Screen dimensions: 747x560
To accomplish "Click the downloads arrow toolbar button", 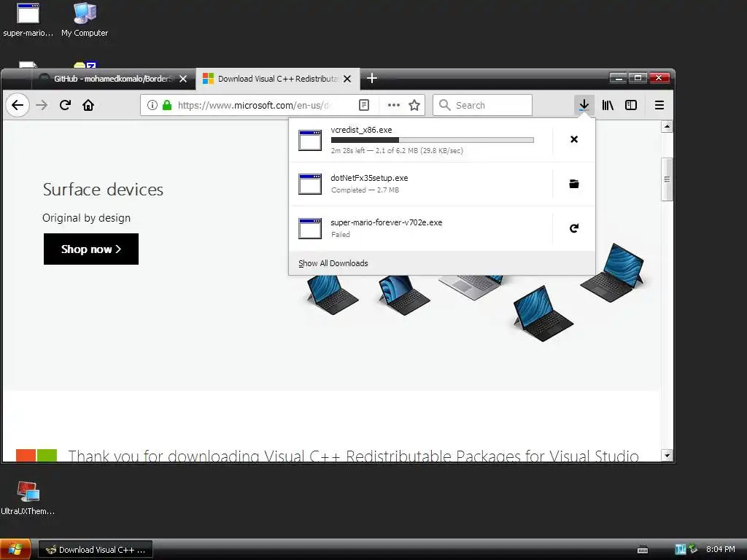I will coord(584,105).
